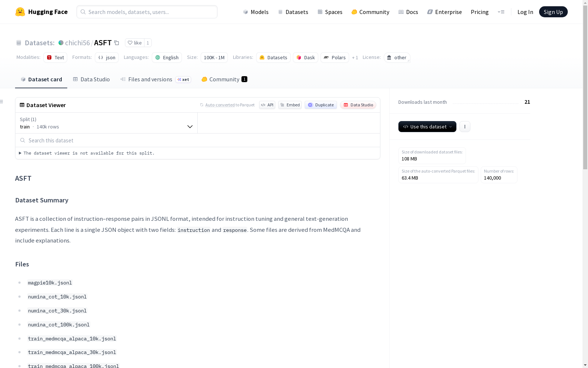Open the more options kebab button
Viewport: 588px width, 368px height.
(x=465, y=127)
